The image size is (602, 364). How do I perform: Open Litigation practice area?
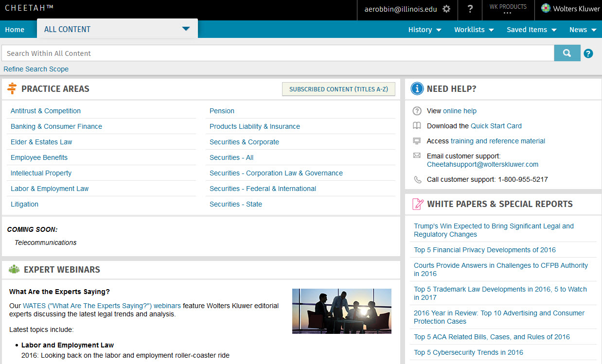(24, 204)
